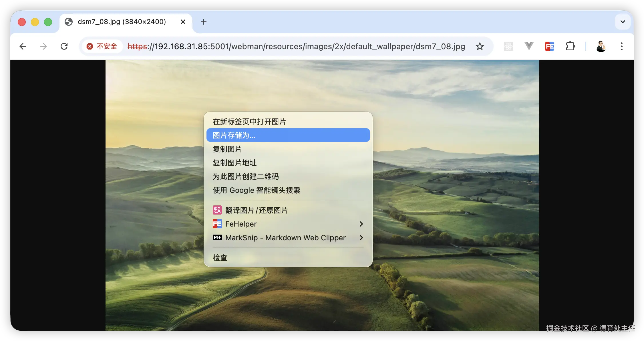Open the tab search dropdown chevron
Viewport: 644px width, 341px height.
tap(623, 22)
